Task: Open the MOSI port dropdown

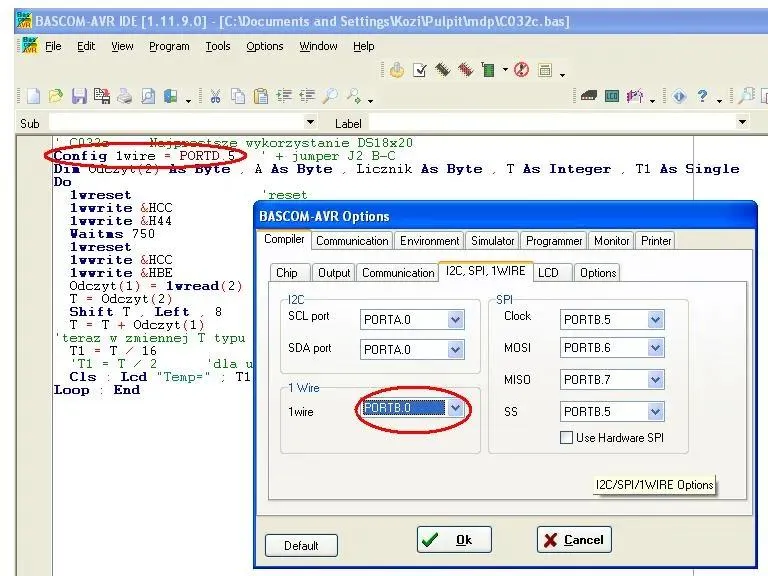Action: (655, 350)
